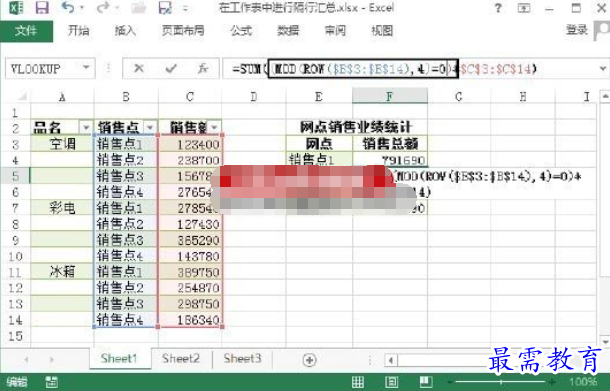Click the 销售总额 header cell

(x=390, y=144)
